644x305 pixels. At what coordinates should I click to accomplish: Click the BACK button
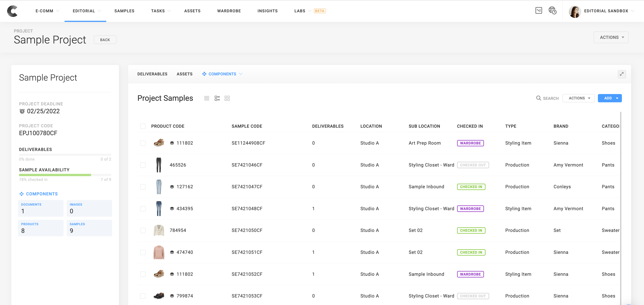pos(105,40)
